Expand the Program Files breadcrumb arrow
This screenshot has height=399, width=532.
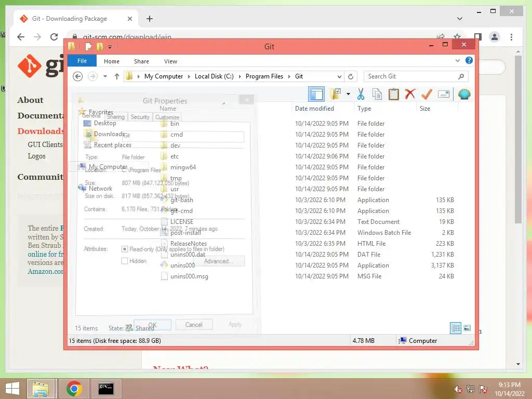(289, 76)
